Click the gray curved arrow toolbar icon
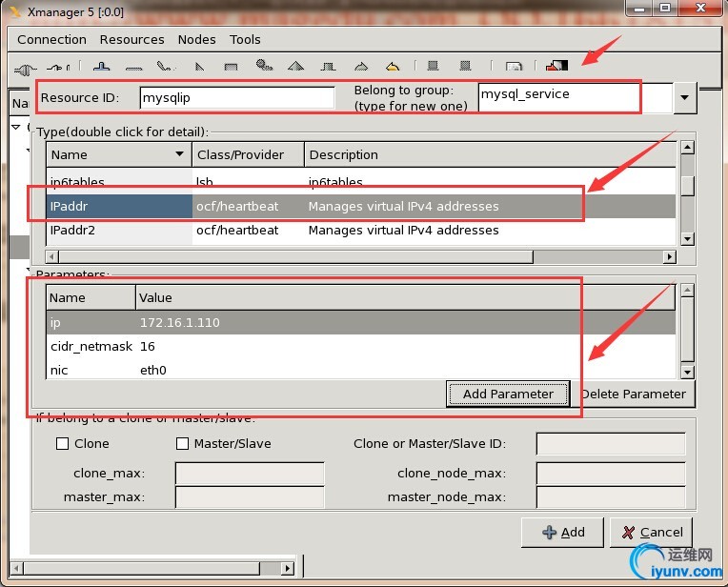 [361, 67]
